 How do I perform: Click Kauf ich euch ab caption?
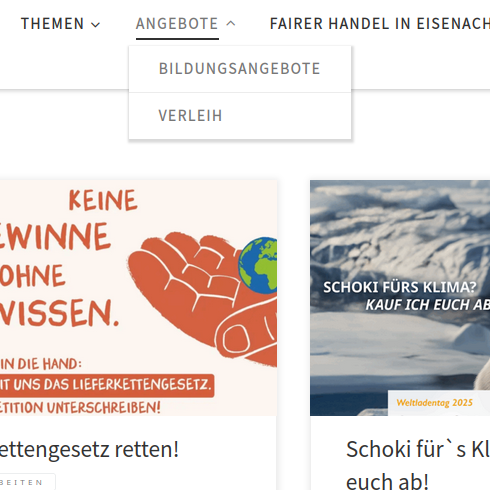coord(428,305)
